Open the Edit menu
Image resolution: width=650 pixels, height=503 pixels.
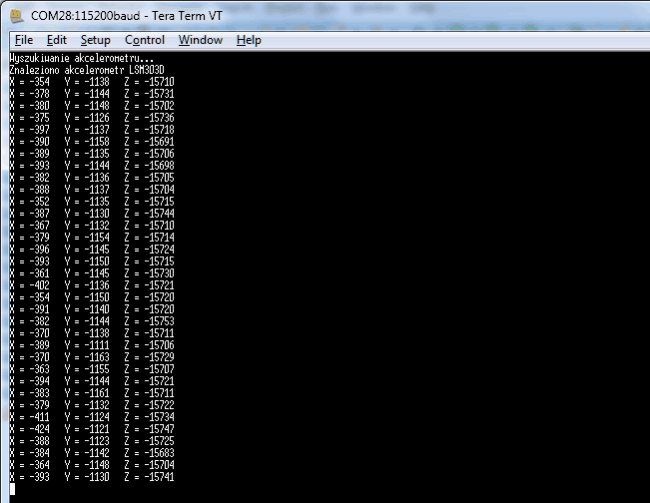click(56, 40)
